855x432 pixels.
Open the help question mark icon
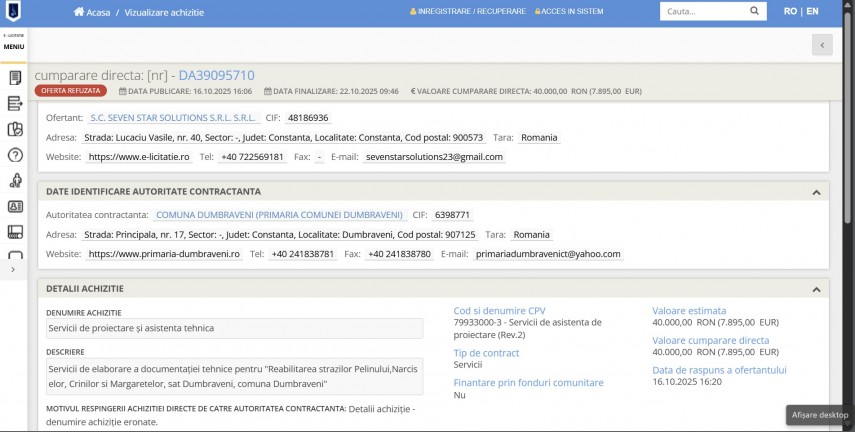point(15,155)
